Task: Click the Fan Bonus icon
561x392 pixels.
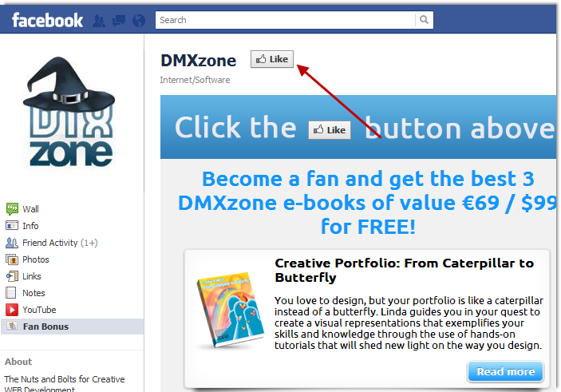Action: 12,326
